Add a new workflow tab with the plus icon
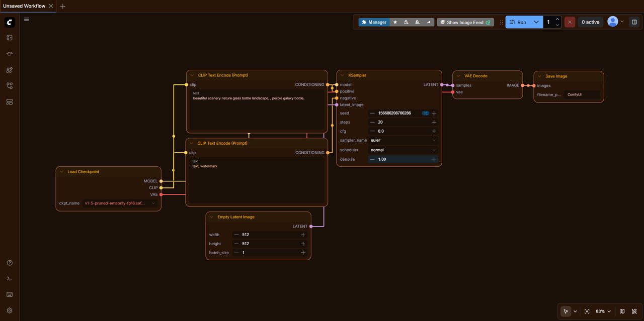The width and height of the screenshot is (644, 321). [x=62, y=6]
